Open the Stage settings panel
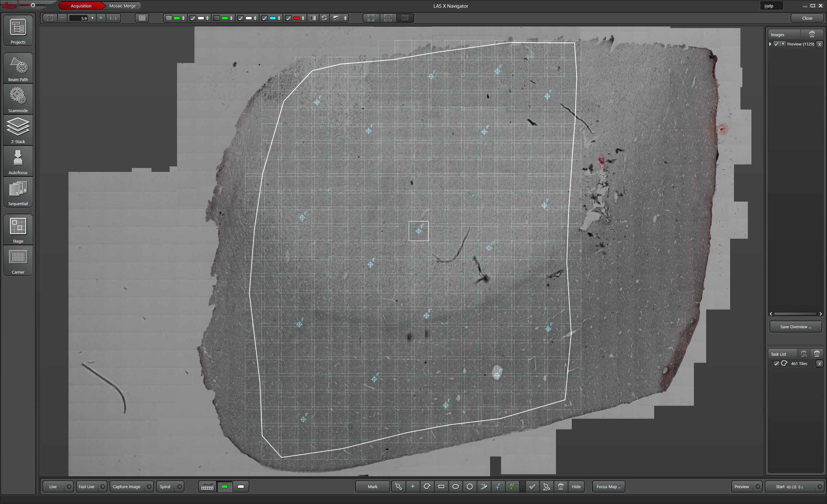This screenshot has width=827, height=504. tap(18, 229)
